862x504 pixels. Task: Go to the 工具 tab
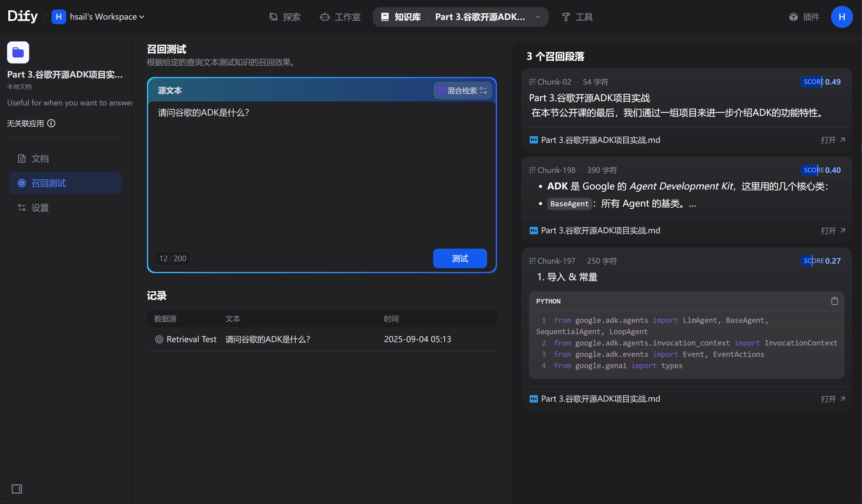[x=577, y=17]
